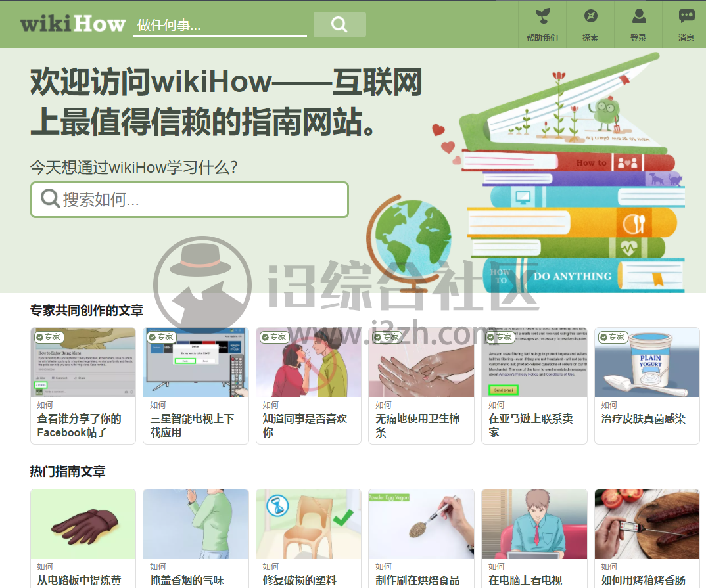The height and width of the screenshot is (588, 706).
Task: Open article 治疗皮肤真菌感染
Action: (644, 419)
